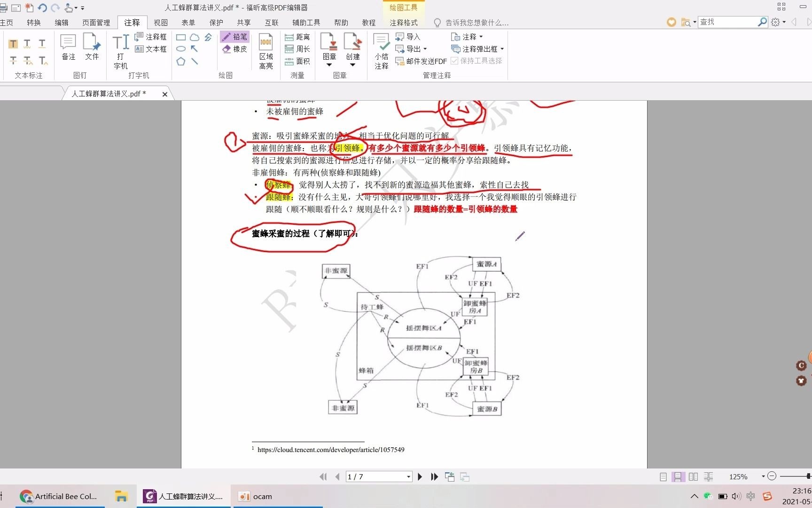Go to the next page with arrow button
Viewport: 812px width, 508px height.
coord(419,476)
